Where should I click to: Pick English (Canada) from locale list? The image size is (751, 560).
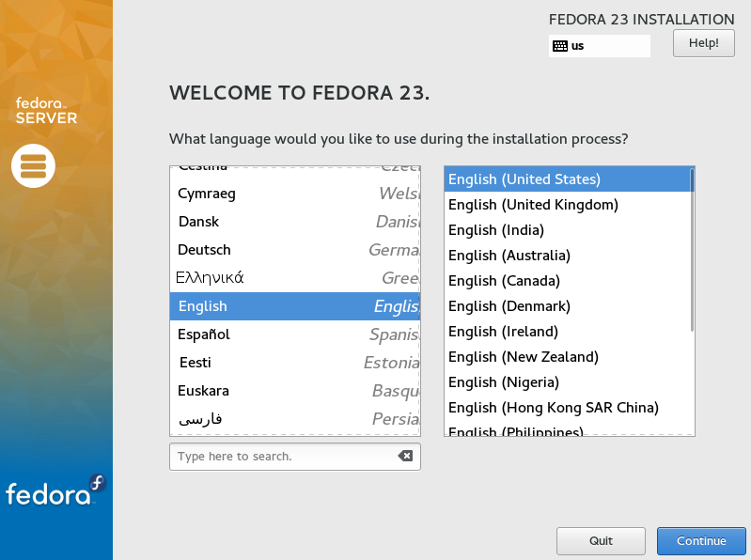pos(567,281)
